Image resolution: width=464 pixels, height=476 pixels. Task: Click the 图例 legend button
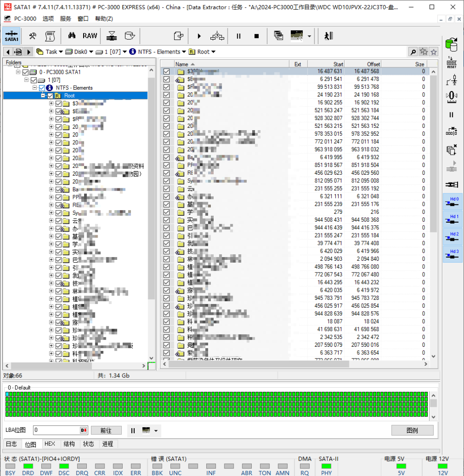[412, 430]
